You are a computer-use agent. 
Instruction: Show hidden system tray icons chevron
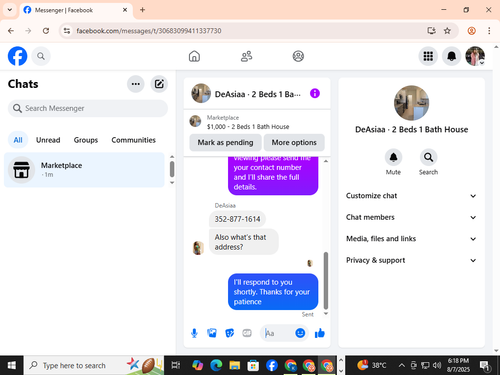tap(402, 366)
